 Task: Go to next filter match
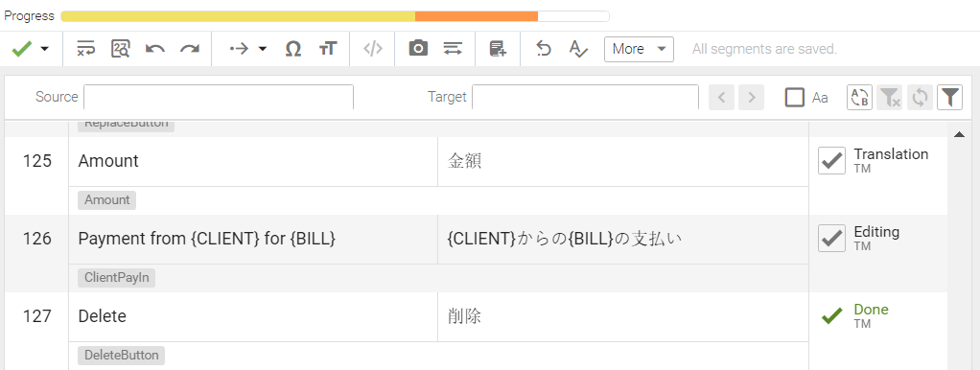(751, 98)
